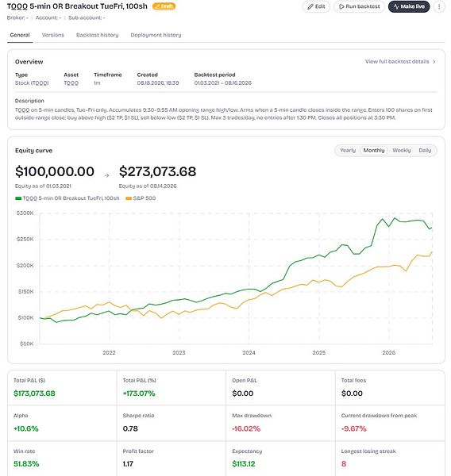Toggle orange S&P 500 legend swatch

[x=129, y=198]
